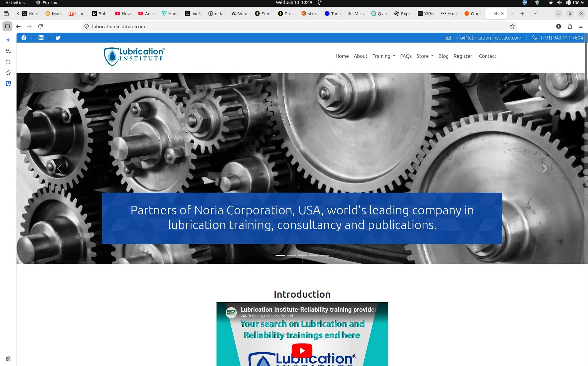Open new tab with plus button
Image resolution: width=588 pixels, height=366 pixels.
pyautogui.click(x=522, y=13)
